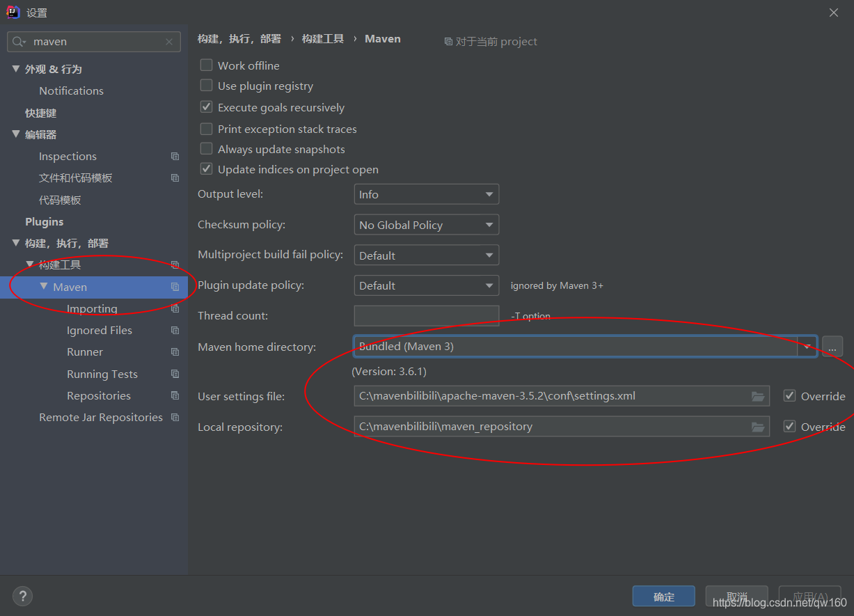Click 构建，执行，部署 breadcrumb
854x616 pixels.
(239, 39)
